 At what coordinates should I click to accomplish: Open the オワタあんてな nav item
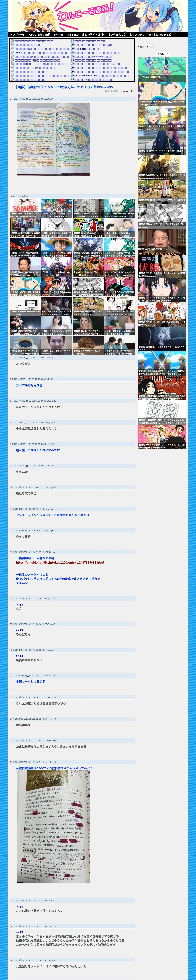[x=117, y=35]
